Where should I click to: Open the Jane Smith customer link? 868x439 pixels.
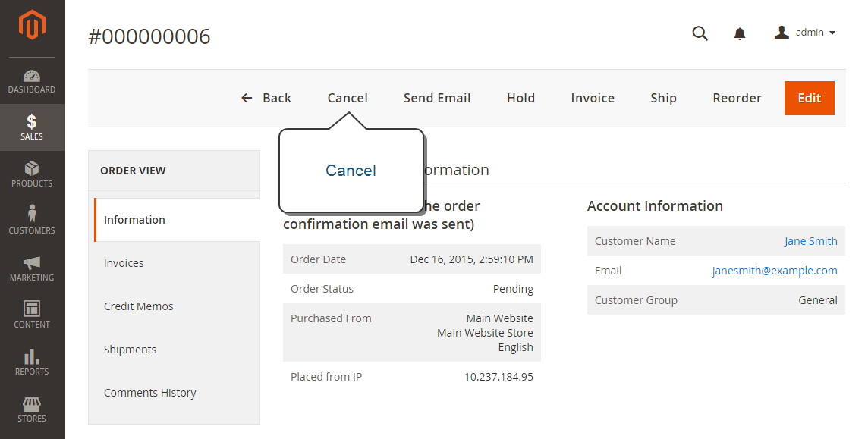click(810, 241)
